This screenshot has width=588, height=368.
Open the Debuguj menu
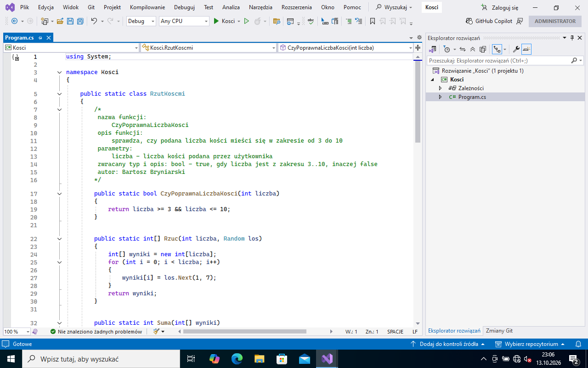[184, 7]
